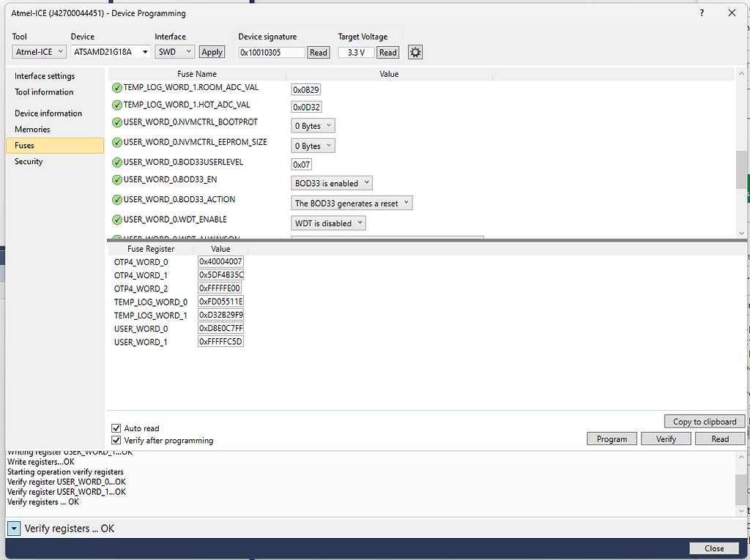
Task: Click Copy to clipboard for fuse registers
Action: 704,421
